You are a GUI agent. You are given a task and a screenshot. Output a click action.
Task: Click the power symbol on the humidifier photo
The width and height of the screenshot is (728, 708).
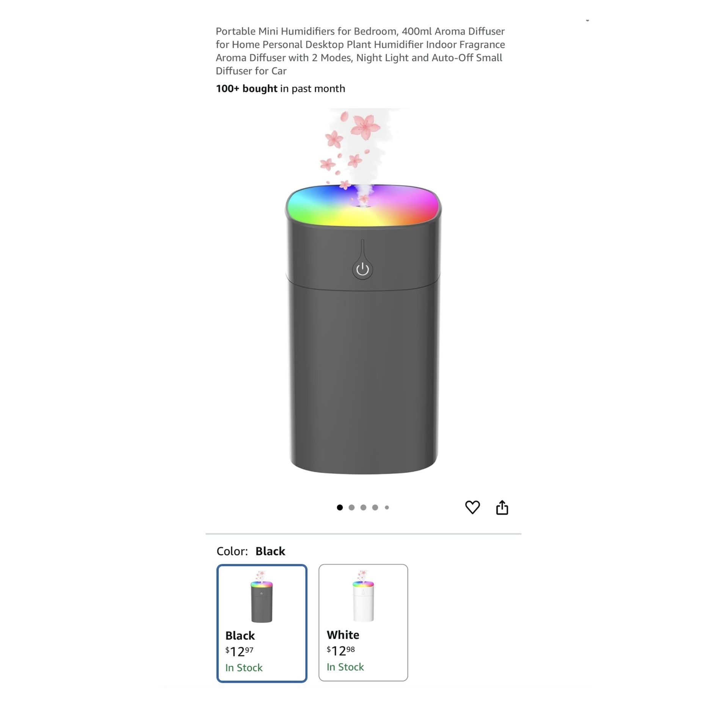[x=362, y=269]
